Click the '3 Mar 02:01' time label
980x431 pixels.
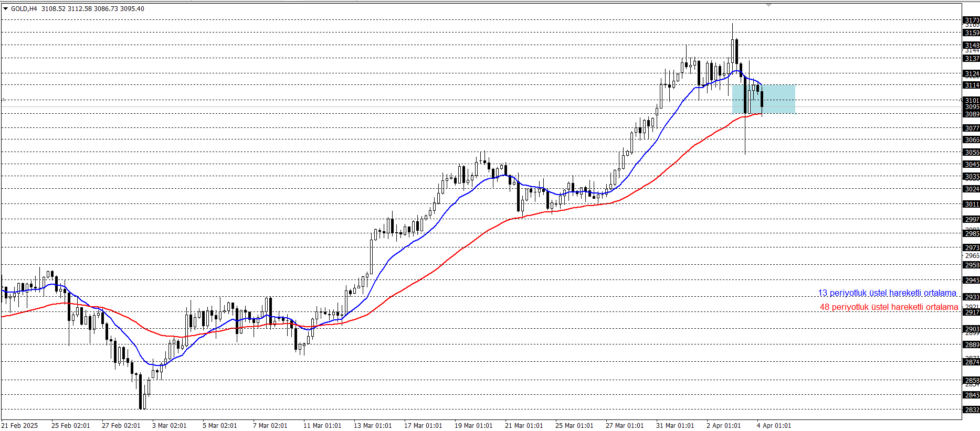point(170,426)
